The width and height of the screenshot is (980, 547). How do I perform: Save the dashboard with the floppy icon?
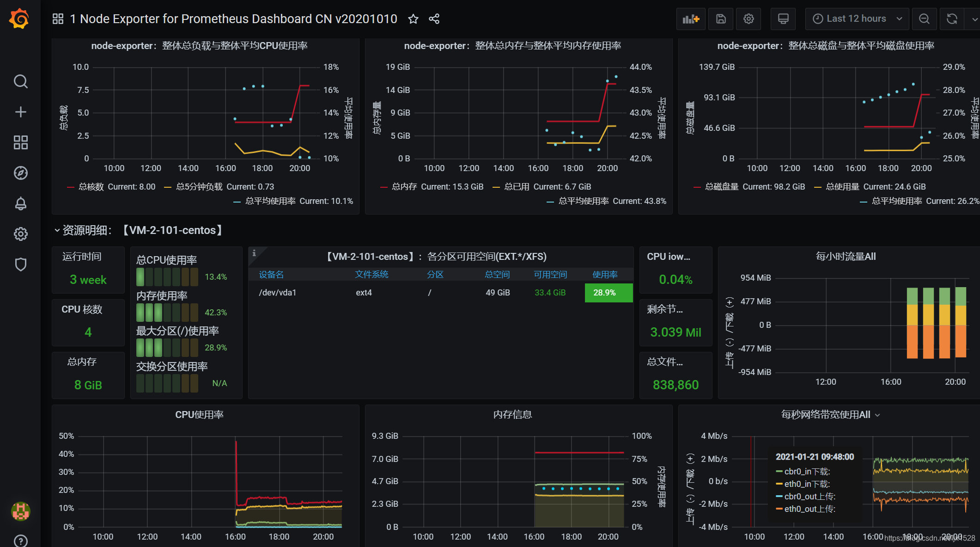[x=721, y=19]
